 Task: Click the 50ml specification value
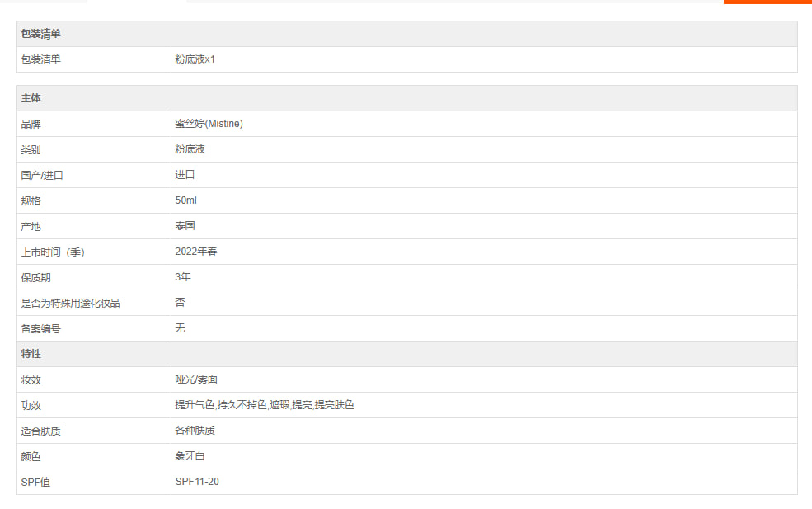click(x=185, y=200)
